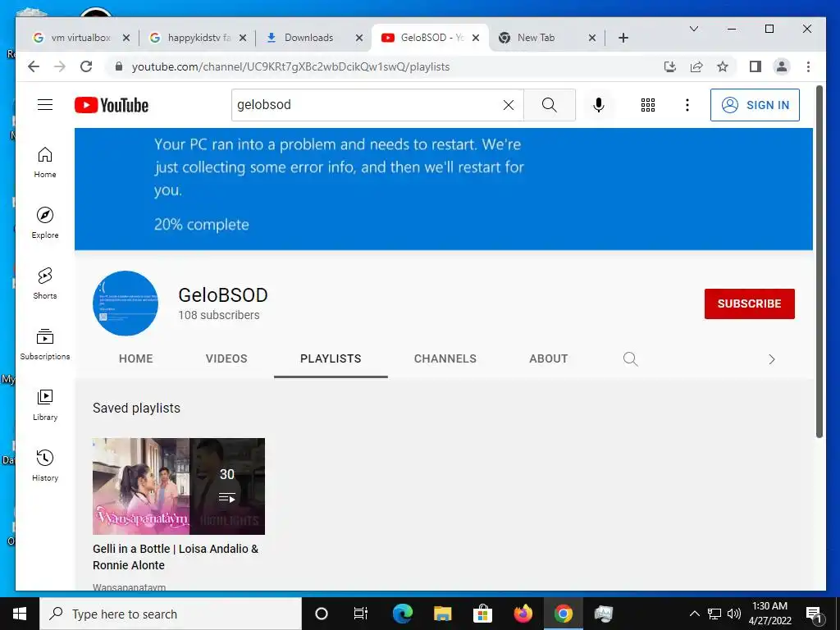Image resolution: width=840 pixels, height=630 pixels.
Task: Install YouTube app from address bar
Action: click(669, 66)
